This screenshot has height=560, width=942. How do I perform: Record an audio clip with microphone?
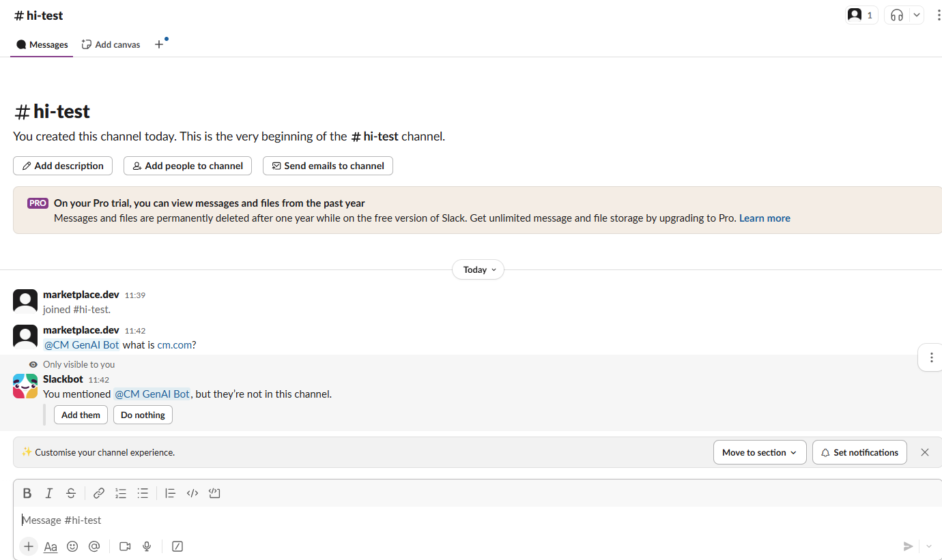coord(147,546)
